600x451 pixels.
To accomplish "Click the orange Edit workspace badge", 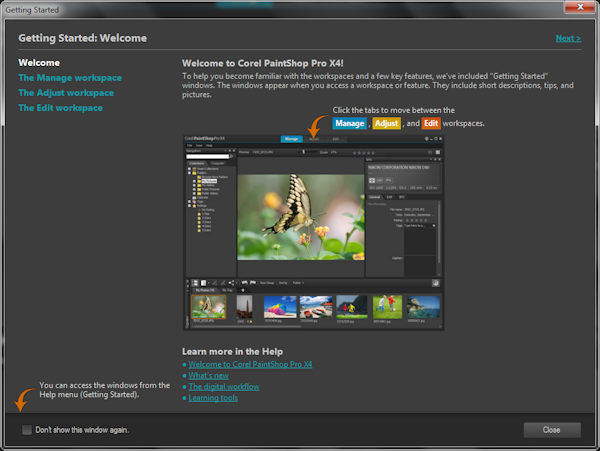I will pyautogui.click(x=431, y=123).
